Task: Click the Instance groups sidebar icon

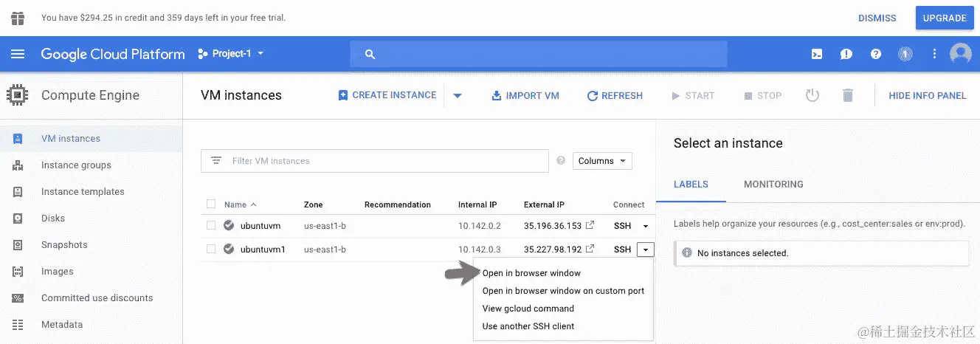Action: (18, 165)
